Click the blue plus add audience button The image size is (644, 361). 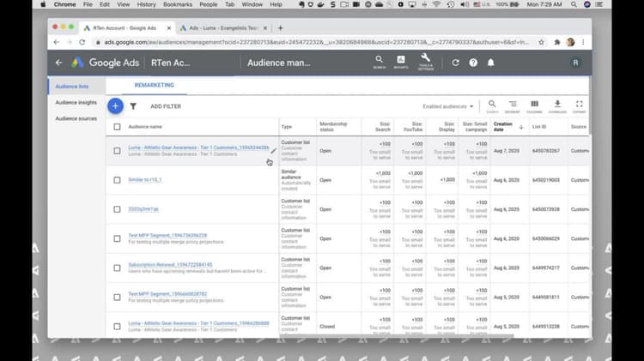pyautogui.click(x=115, y=105)
